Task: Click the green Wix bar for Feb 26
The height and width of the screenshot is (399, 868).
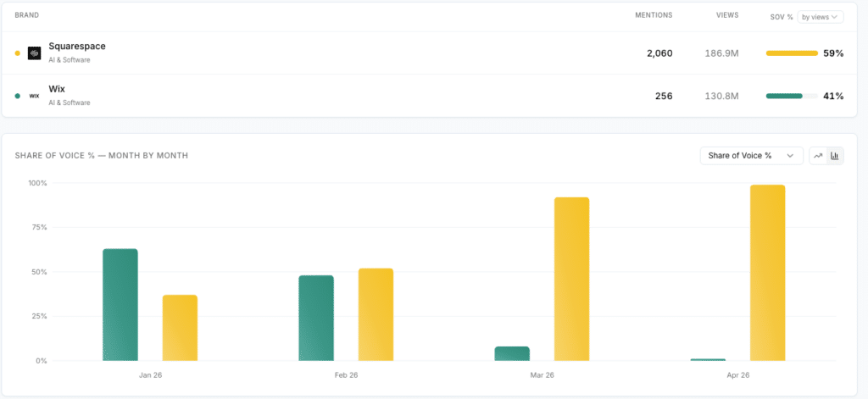Action: pos(316,319)
